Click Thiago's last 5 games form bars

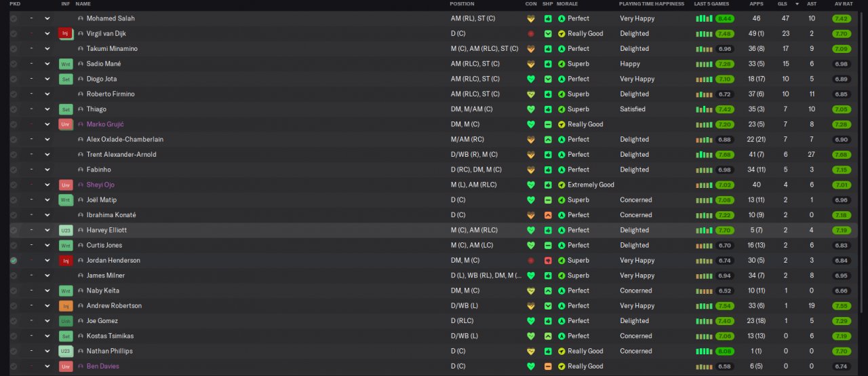704,109
